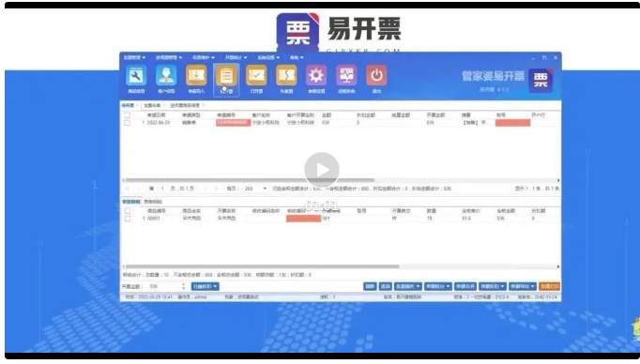Check the product 00001 row checkbox
Viewport: 640px width, 364px height.
pyautogui.click(x=128, y=219)
